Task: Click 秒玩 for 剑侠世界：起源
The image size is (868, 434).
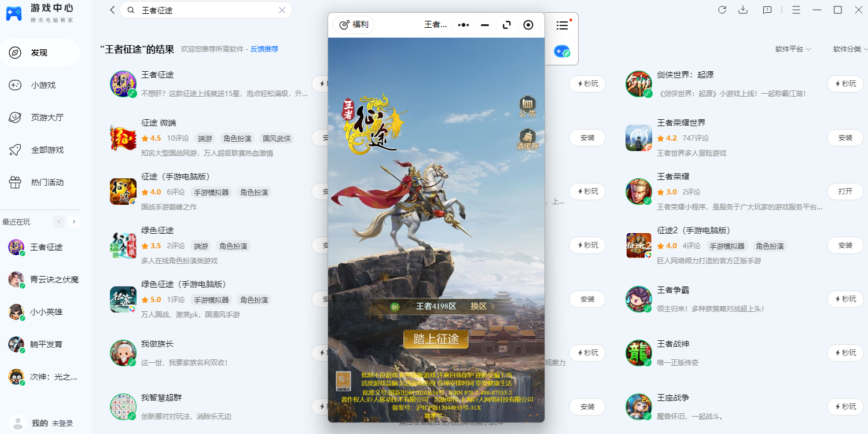Action: point(845,84)
